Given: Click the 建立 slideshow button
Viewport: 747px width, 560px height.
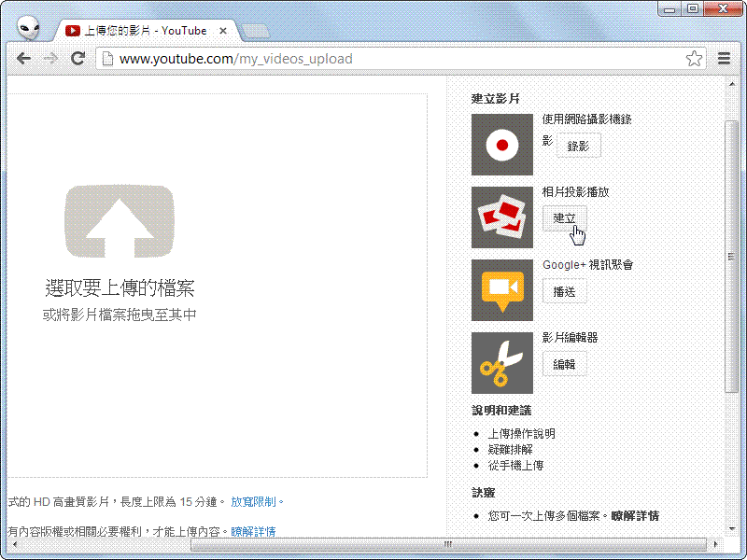Looking at the screenshot, I should (x=565, y=218).
